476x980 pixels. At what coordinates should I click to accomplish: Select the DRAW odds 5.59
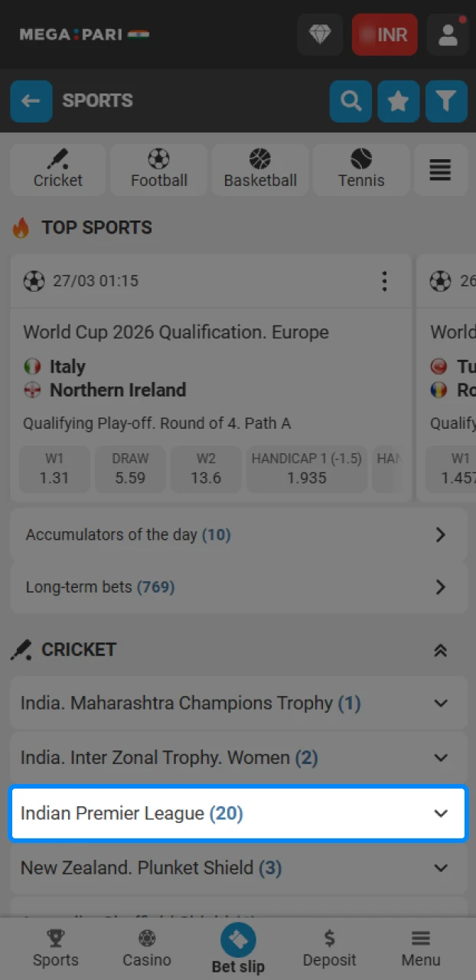click(x=130, y=469)
